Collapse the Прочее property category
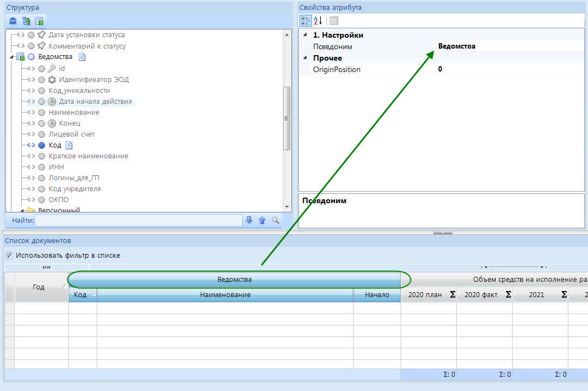Viewport: 588px width, 391px height. click(x=305, y=58)
